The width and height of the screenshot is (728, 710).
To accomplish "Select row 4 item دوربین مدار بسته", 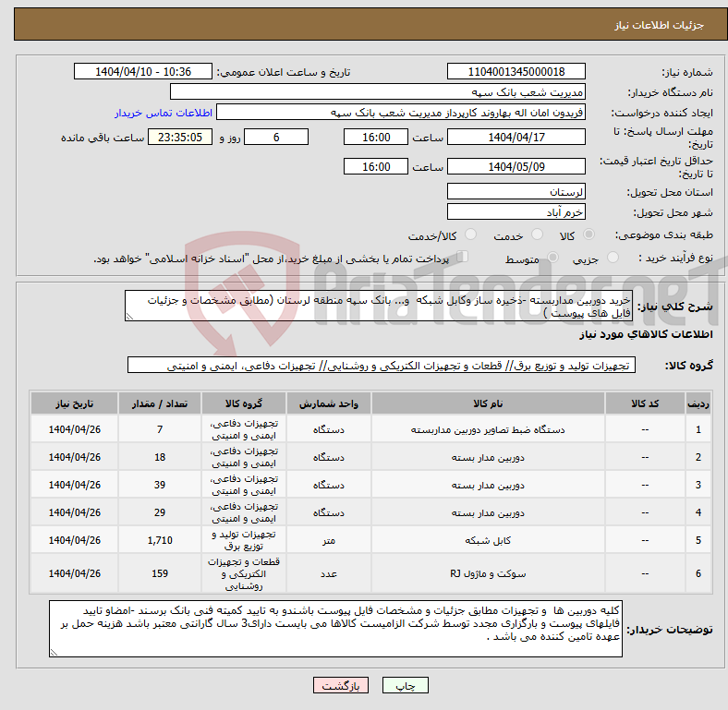I will (488, 512).
